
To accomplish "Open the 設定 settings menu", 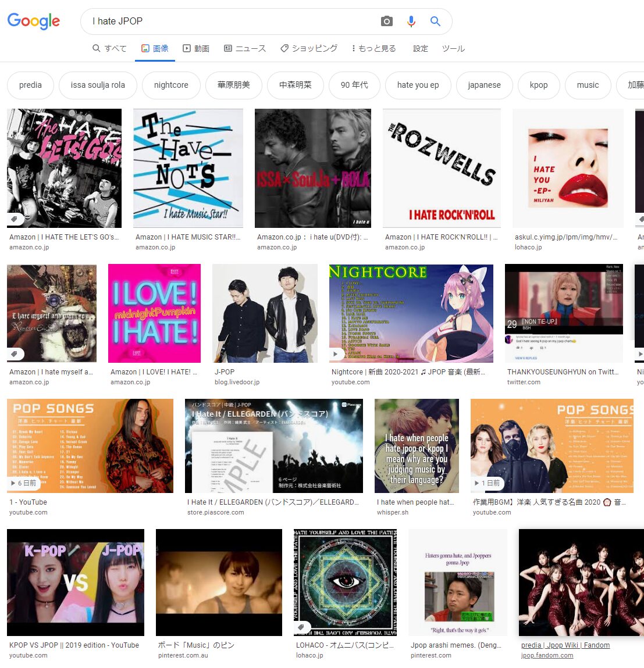I will [x=421, y=48].
